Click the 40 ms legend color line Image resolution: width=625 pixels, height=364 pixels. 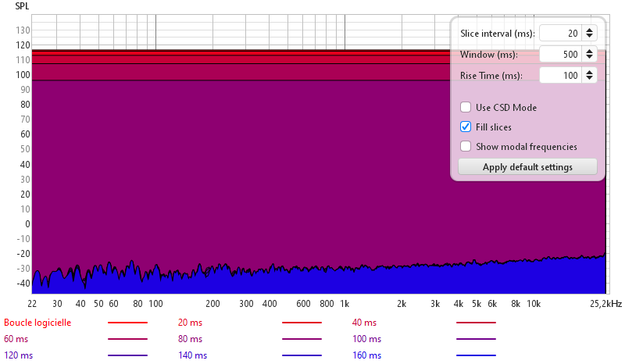point(476,322)
